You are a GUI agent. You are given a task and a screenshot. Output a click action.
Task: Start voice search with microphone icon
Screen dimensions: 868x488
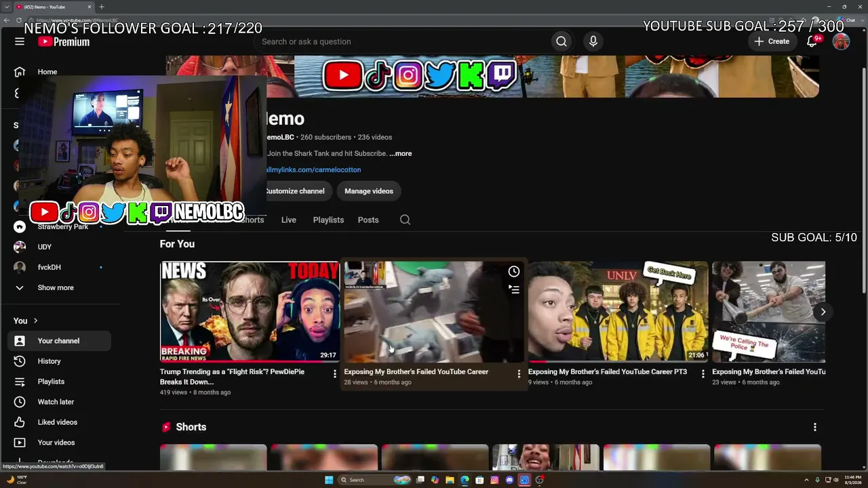pos(593,41)
